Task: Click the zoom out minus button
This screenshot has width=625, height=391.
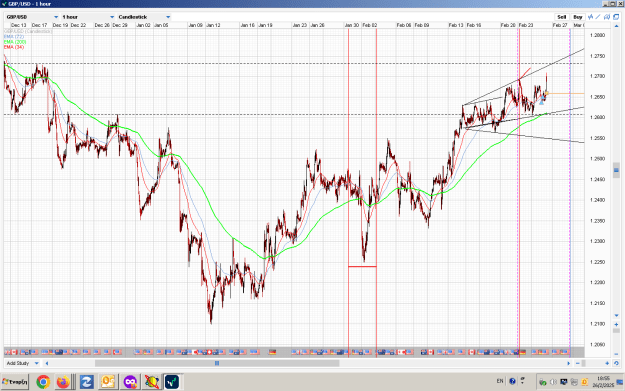Action: coord(578,363)
